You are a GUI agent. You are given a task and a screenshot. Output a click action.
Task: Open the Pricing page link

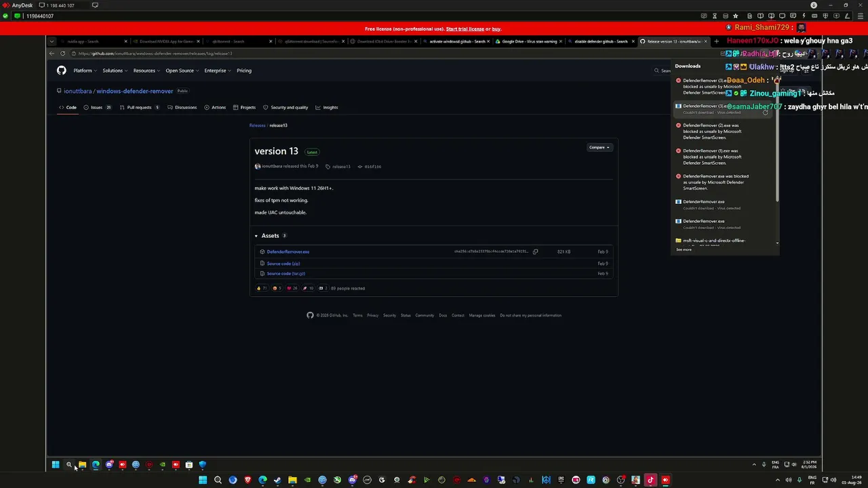click(244, 70)
